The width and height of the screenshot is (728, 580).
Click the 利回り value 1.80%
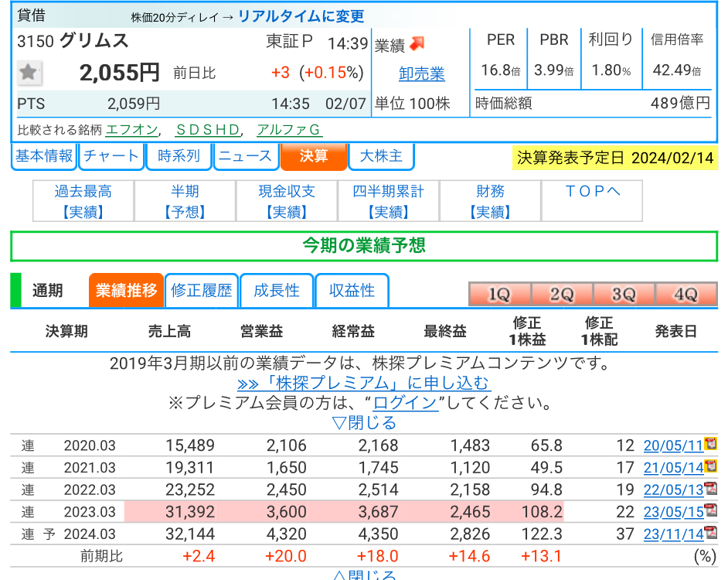[x=611, y=70]
